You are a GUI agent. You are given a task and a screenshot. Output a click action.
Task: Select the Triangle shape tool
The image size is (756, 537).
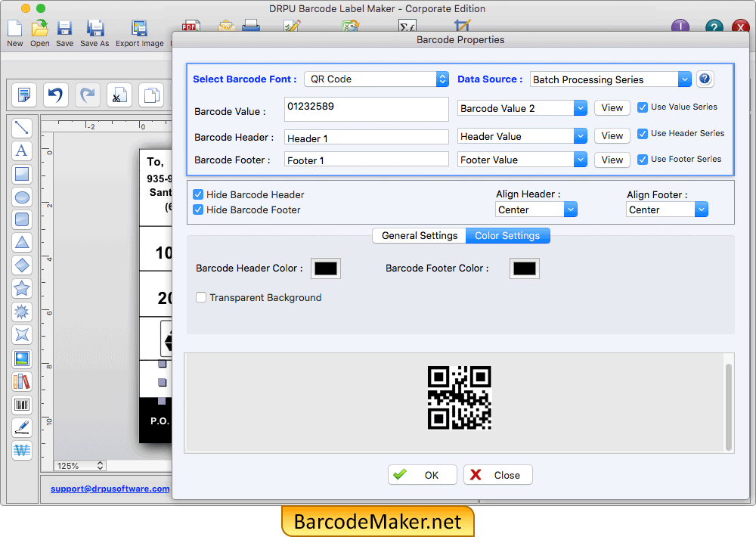pyautogui.click(x=22, y=242)
